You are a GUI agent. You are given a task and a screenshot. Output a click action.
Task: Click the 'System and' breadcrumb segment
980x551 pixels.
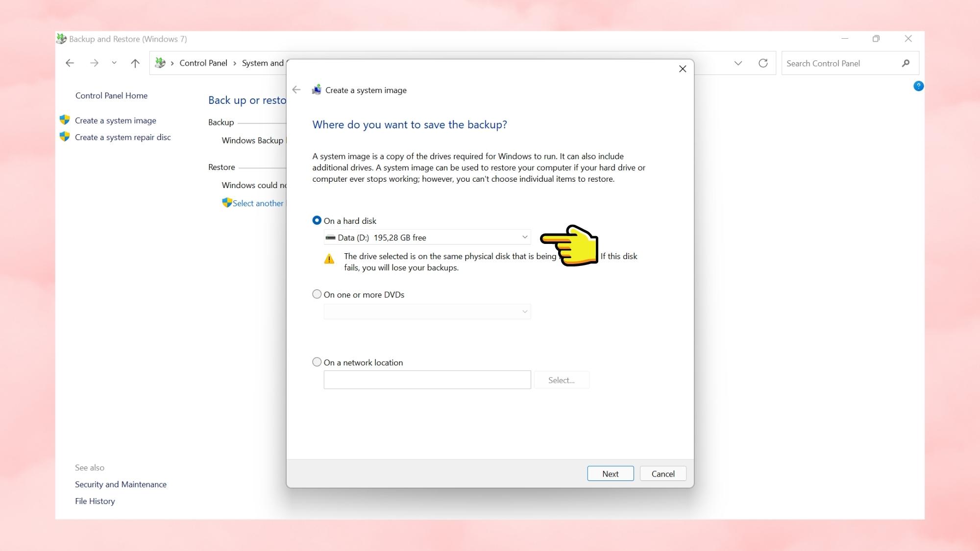point(263,63)
